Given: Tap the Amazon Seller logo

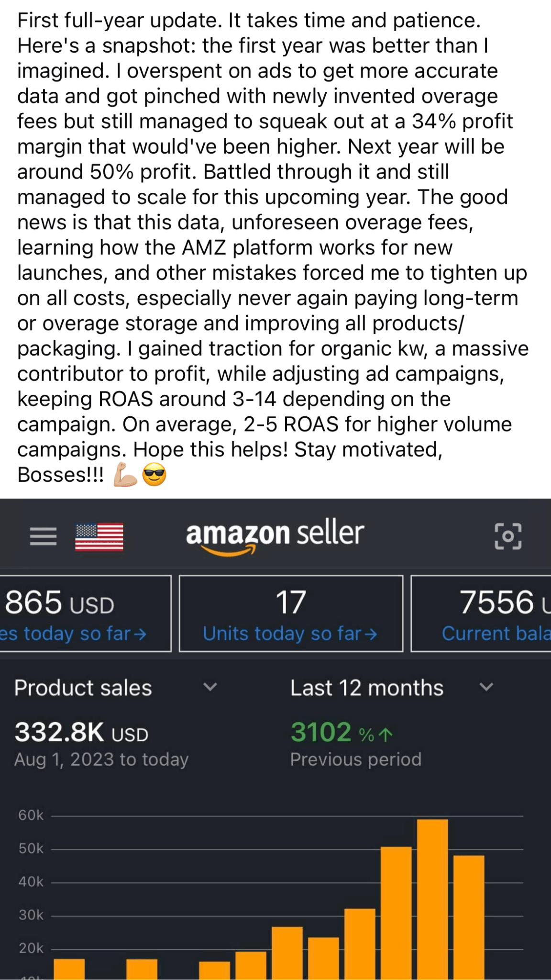Looking at the screenshot, I should tap(275, 536).
